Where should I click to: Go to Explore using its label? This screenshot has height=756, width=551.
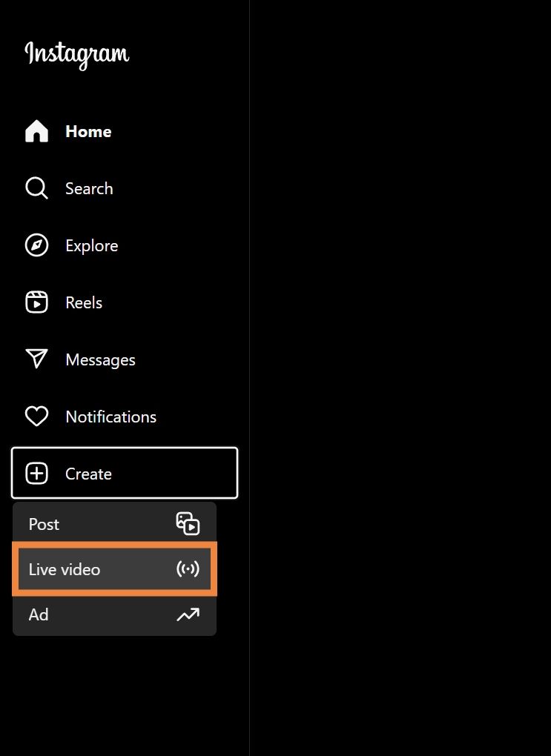pos(92,246)
